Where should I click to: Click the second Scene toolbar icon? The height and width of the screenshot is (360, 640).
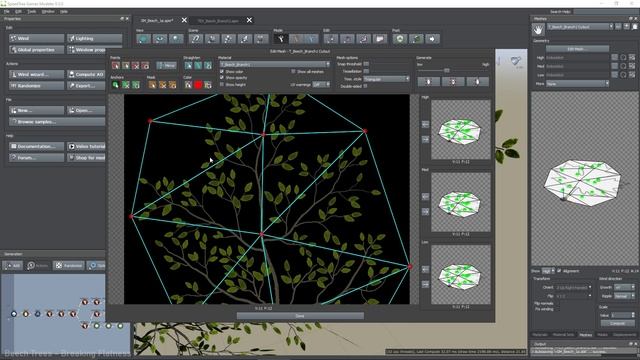click(212, 39)
